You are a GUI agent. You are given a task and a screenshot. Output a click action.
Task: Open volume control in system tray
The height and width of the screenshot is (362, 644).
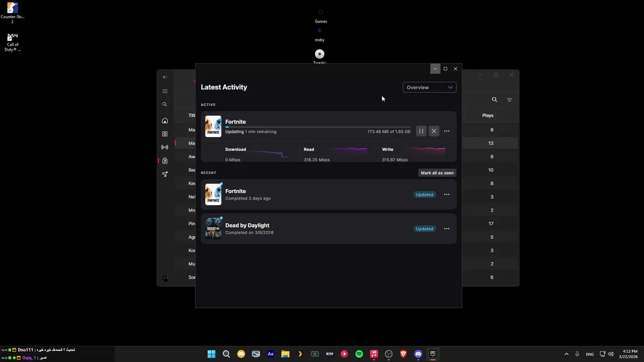point(611,354)
